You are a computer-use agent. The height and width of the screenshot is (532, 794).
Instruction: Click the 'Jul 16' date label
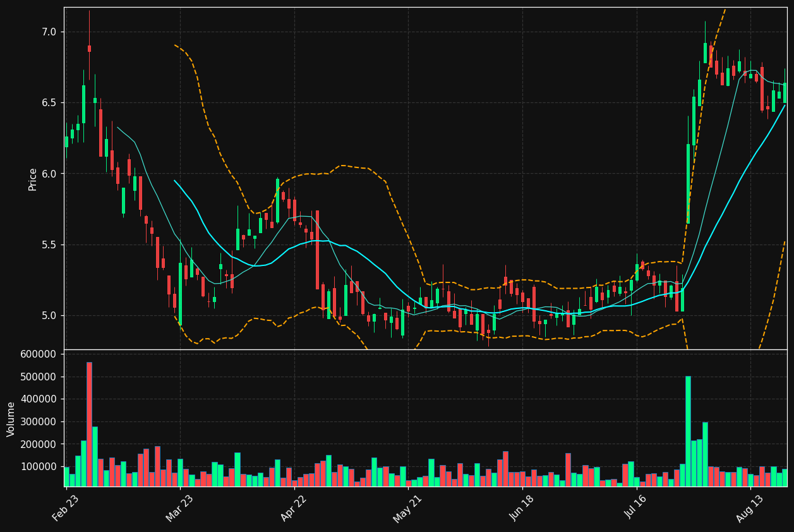click(x=636, y=507)
